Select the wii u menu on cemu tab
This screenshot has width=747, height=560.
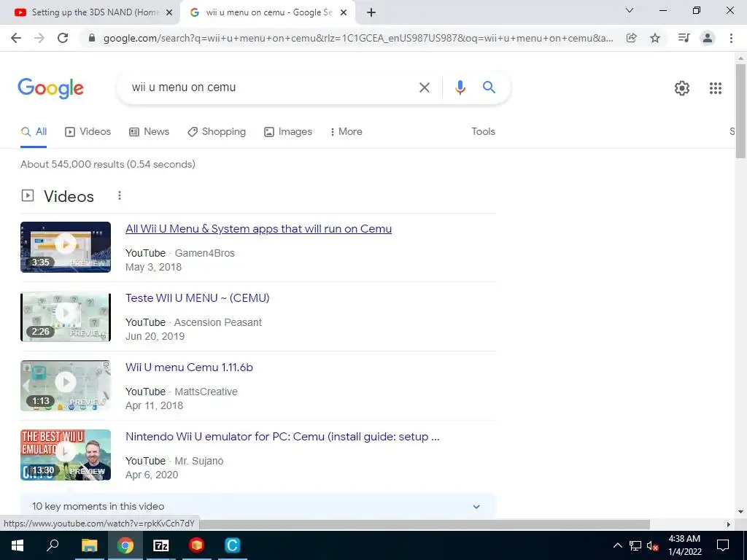point(267,13)
